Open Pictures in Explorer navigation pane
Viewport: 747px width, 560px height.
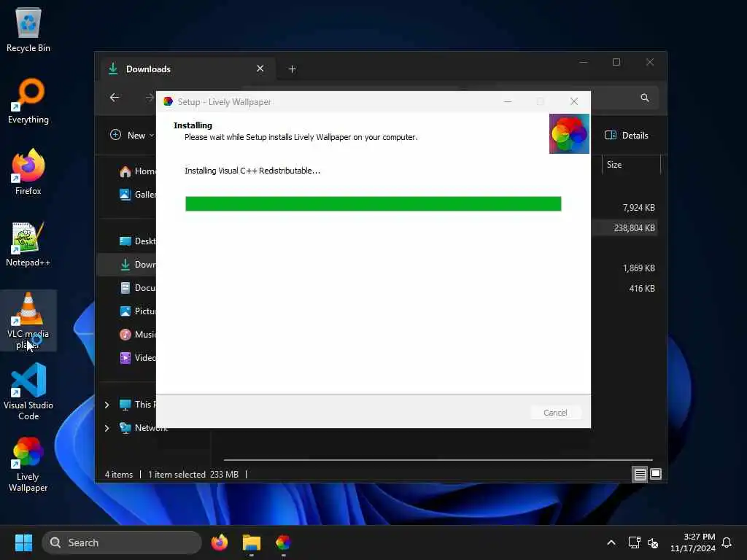[x=137, y=311]
